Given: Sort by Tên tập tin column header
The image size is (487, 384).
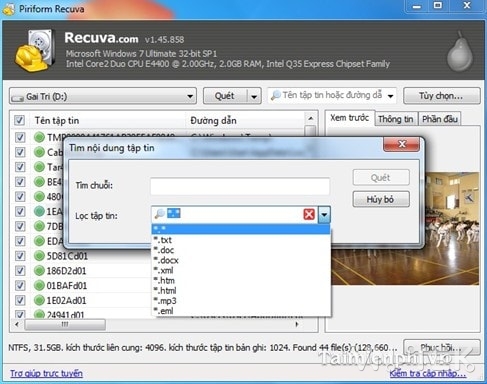Looking at the screenshot, I should (108, 120).
